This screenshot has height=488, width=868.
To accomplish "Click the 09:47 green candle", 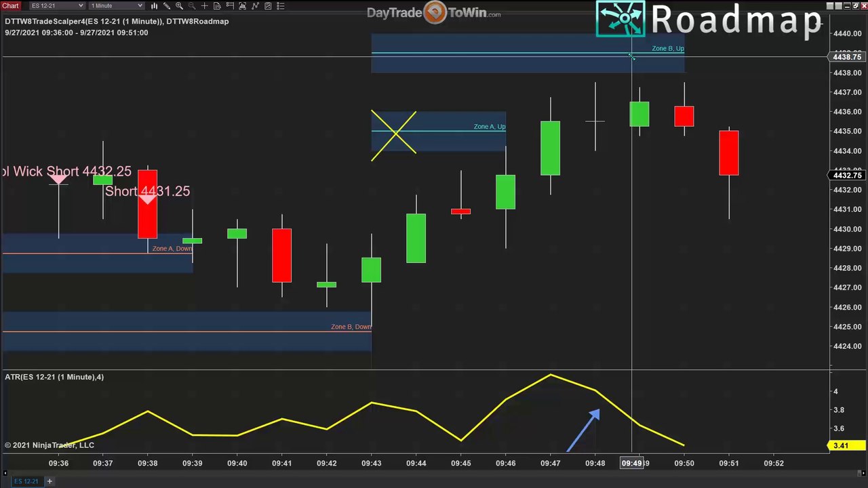I will pos(550,148).
